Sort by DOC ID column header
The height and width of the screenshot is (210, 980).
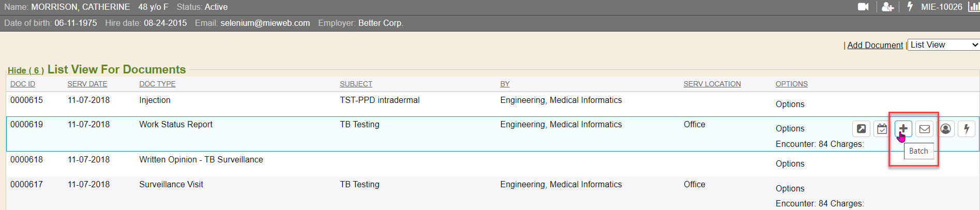point(23,84)
